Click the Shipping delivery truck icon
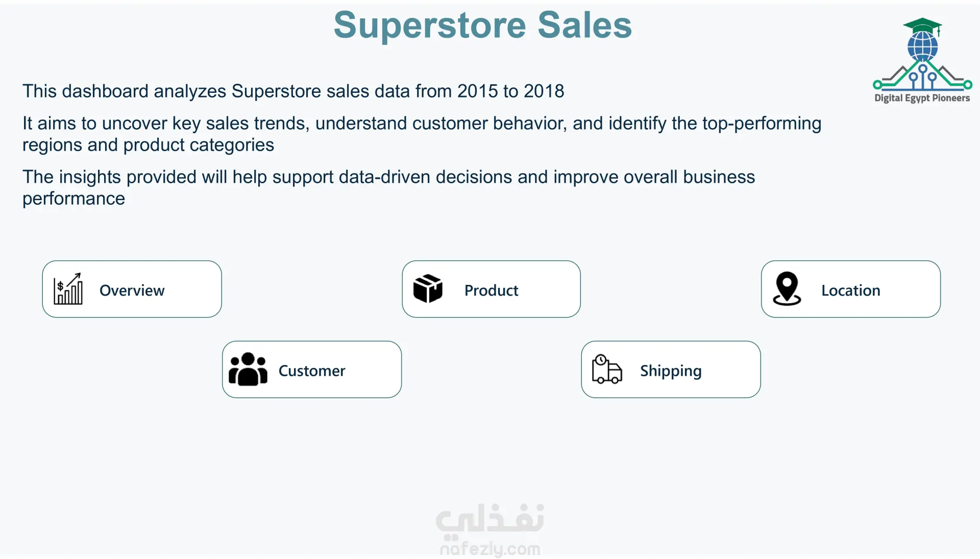The width and height of the screenshot is (980, 559). [x=606, y=369]
